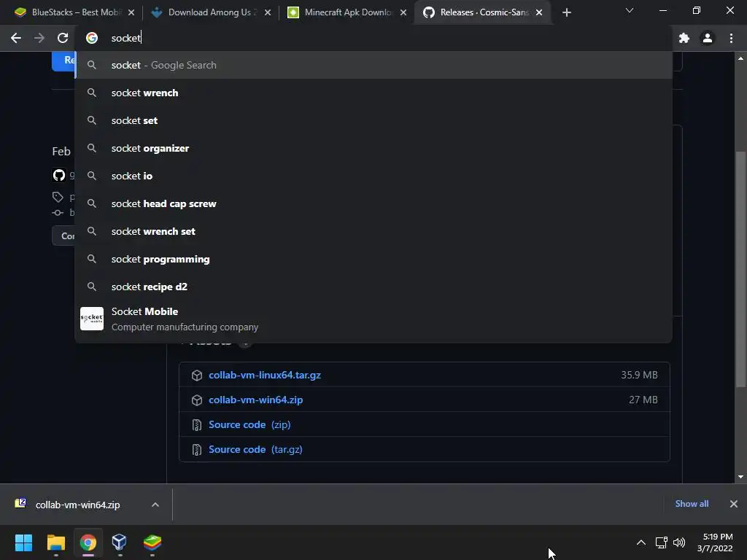Click the commit icon in release sidebar
747x560 pixels.
[58, 212]
